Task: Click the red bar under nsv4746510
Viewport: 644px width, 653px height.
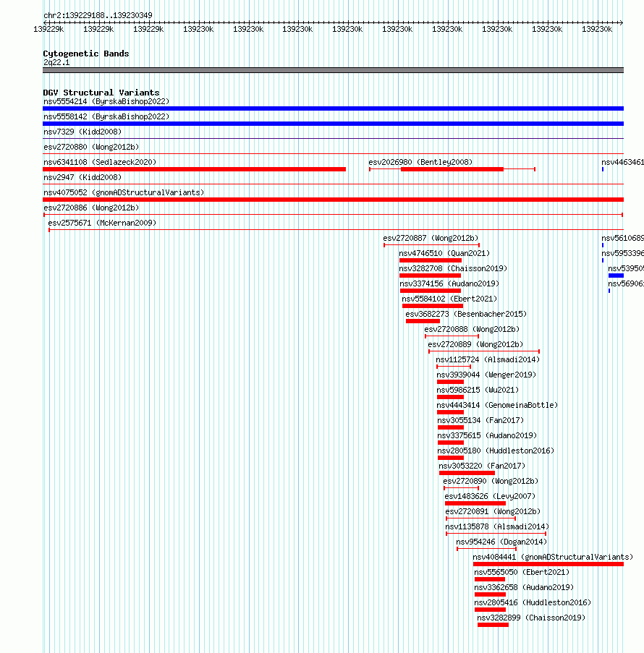Action: 431,260
